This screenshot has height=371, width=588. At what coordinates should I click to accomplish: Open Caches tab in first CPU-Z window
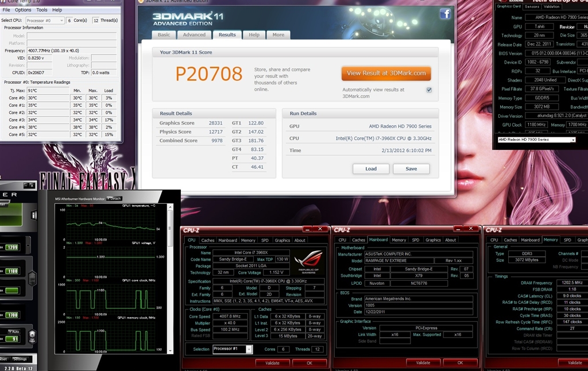(x=207, y=241)
